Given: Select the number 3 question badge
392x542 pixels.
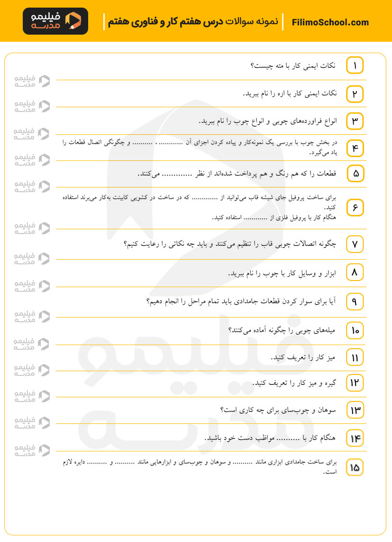Looking at the screenshot, I should pos(355,121).
